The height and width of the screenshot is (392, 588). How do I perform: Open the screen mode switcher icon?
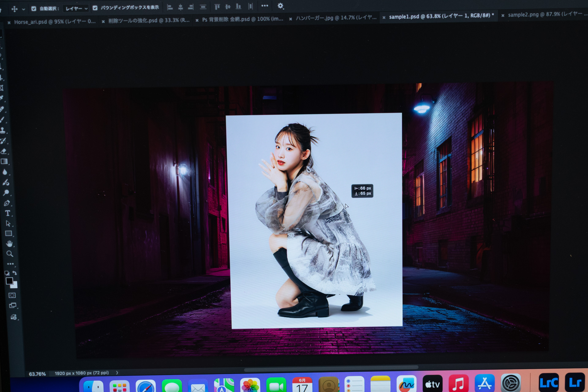(x=13, y=305)
